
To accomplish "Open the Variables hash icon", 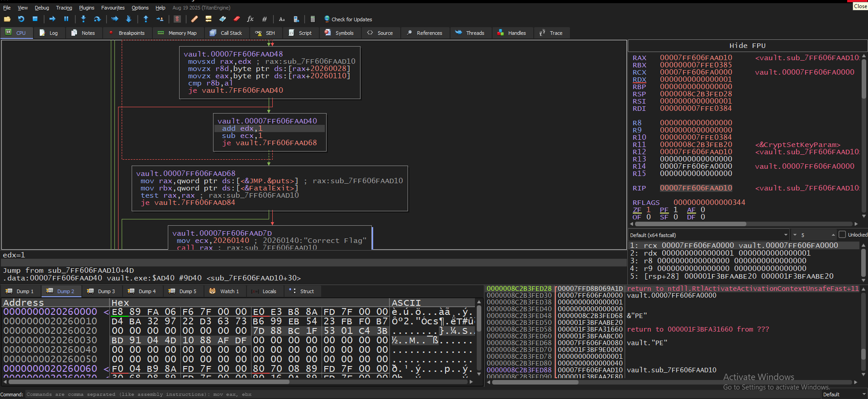I will 265,19.
